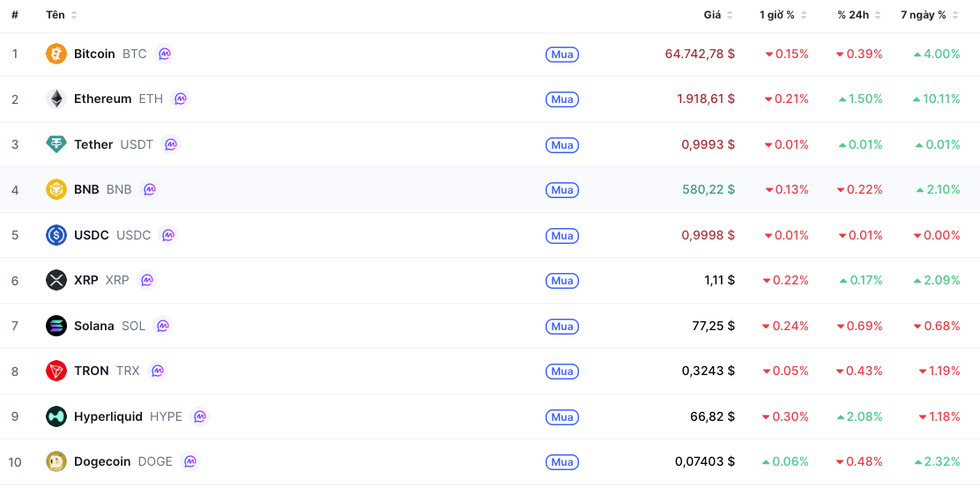Image resolution: width=980 pixels, height=486 pixels.
Task: Sort by the 7 ngày % column
Action: click(930, 15)
